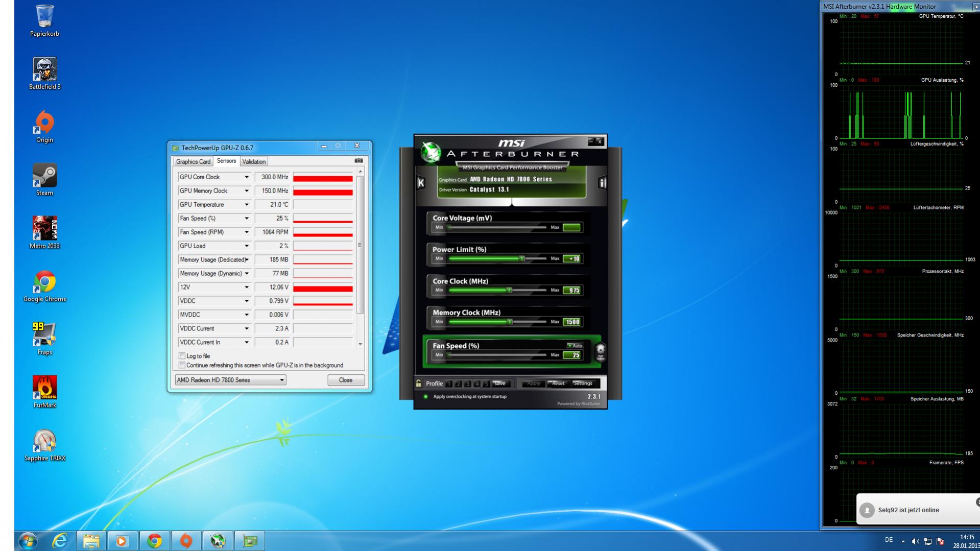The image size is (980, 551).
Task: Click the DE language indicator
Action: [889, 540]
